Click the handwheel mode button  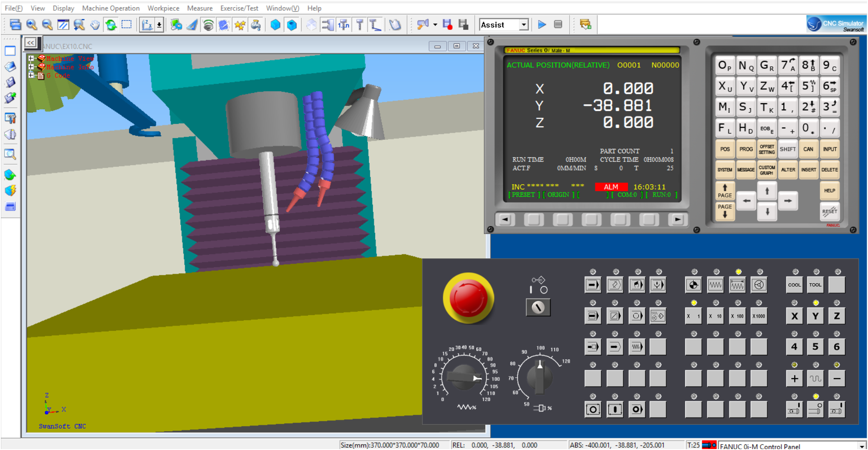point(759,285)
